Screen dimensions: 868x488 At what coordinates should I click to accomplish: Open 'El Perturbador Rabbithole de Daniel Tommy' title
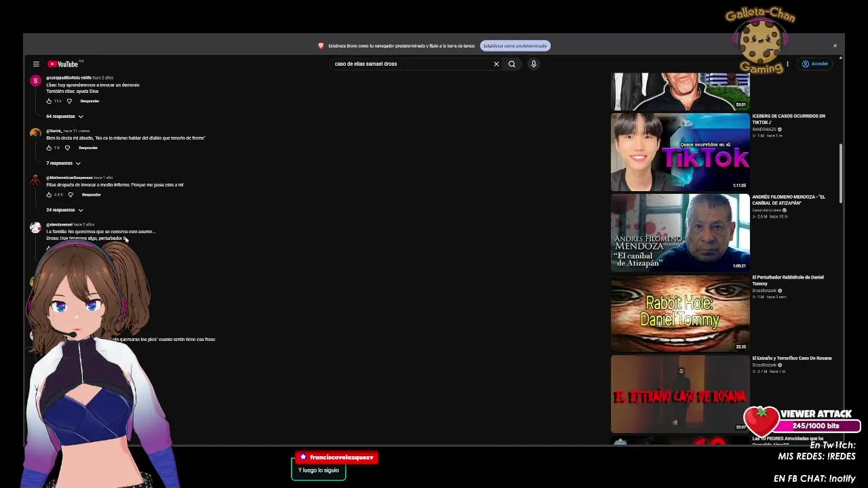click(x=788, y=280)
